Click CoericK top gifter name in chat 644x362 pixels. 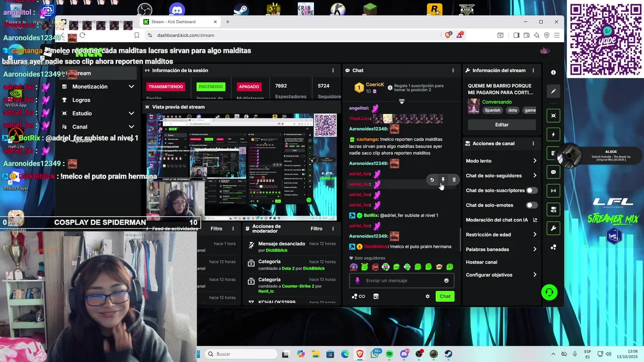coord(375,84)
